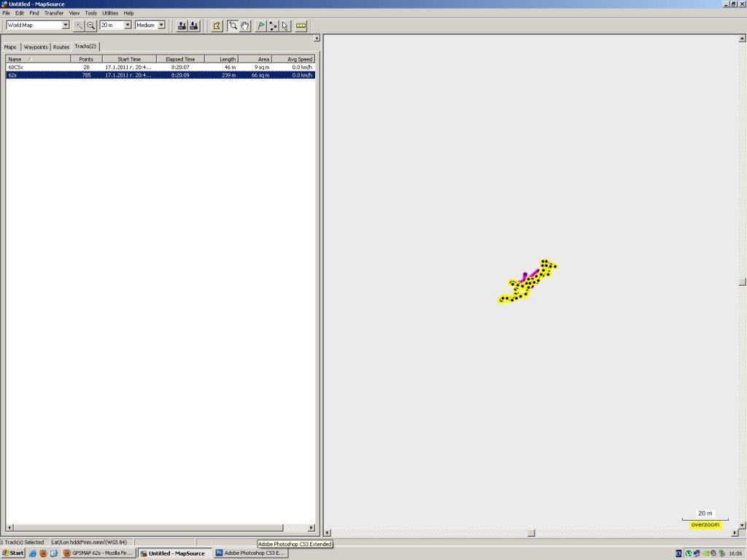Click the track list scroll-left arrow
747x560 pixels.
pyautogui.click(x=10, y=527)
